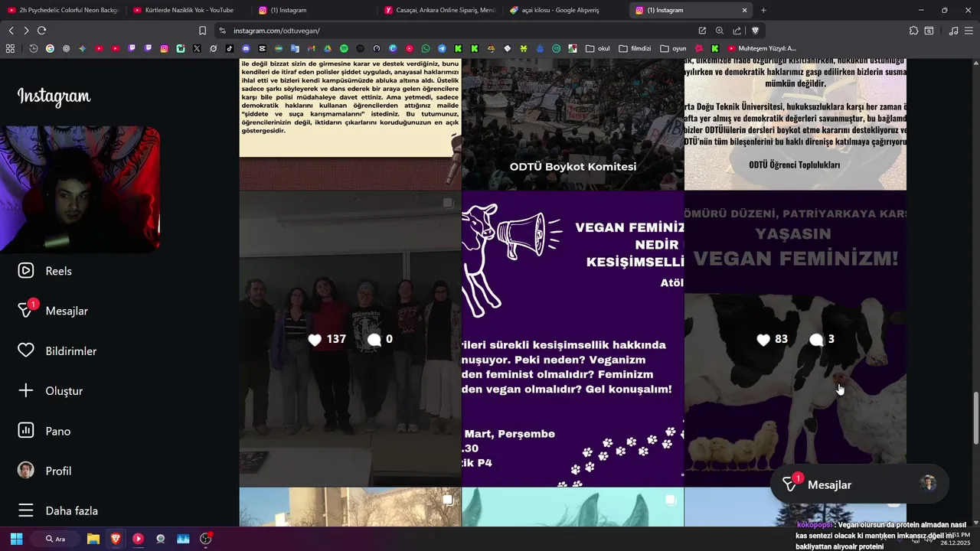Open the media playlist music note icon

pyautogui.click(x=953, y=31)
